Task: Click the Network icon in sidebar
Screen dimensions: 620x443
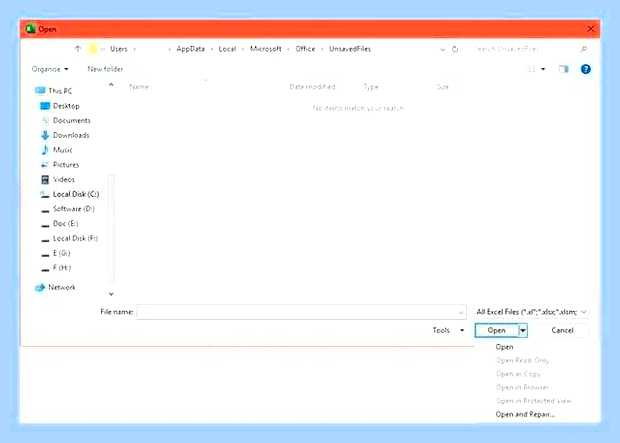Action: [x=40, y=288]
